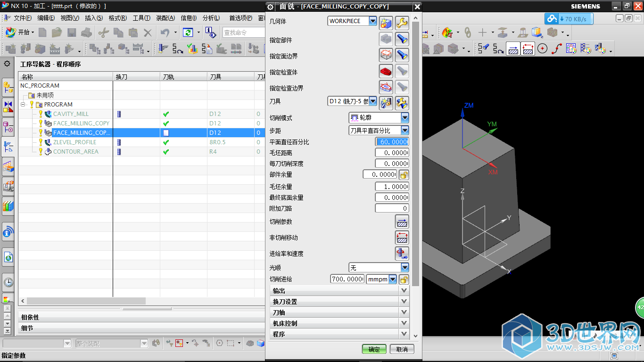Open the smoothing (光顺) dropdown

[405, 267]
